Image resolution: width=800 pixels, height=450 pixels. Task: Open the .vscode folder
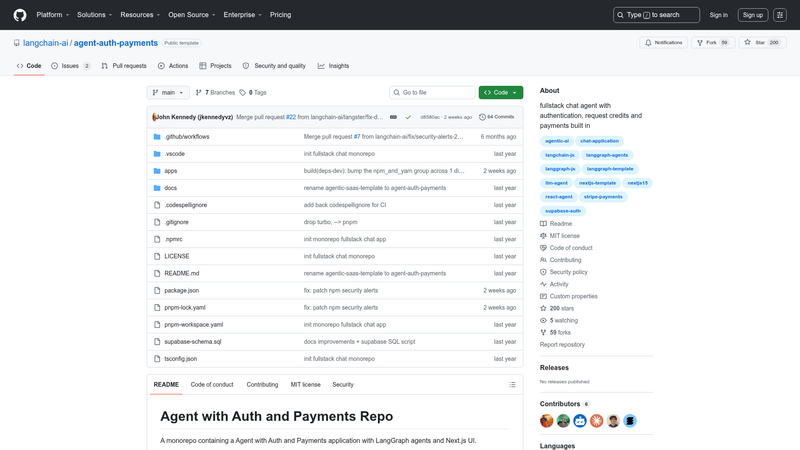tap(174, 154)
